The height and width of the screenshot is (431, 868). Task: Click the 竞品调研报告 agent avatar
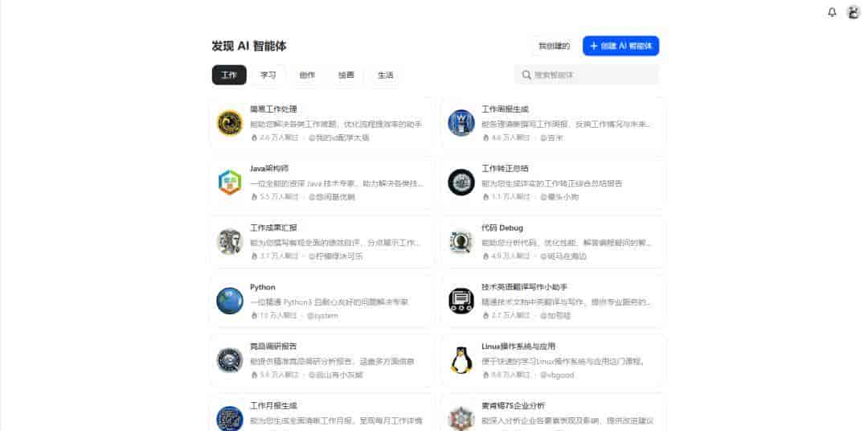[230, 360]
